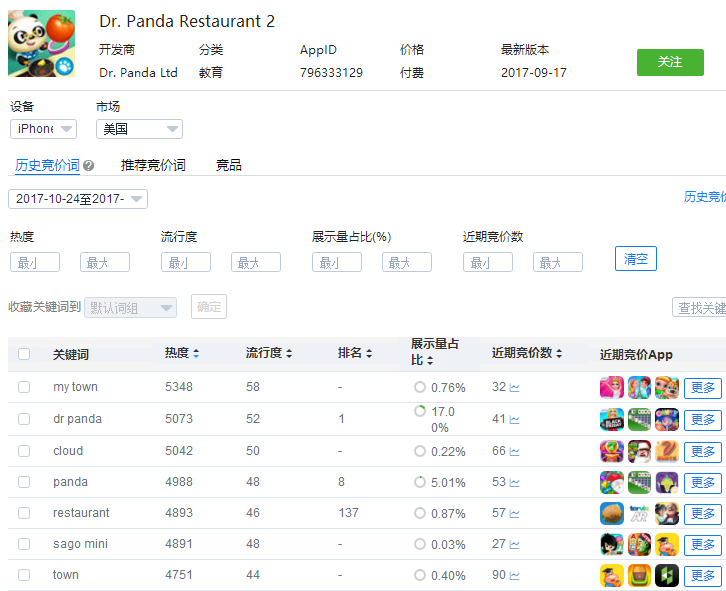Viewport: 726px width, 591px height.
Task: Open bid trend chart icon for dr panda
Action: (514, 419)
